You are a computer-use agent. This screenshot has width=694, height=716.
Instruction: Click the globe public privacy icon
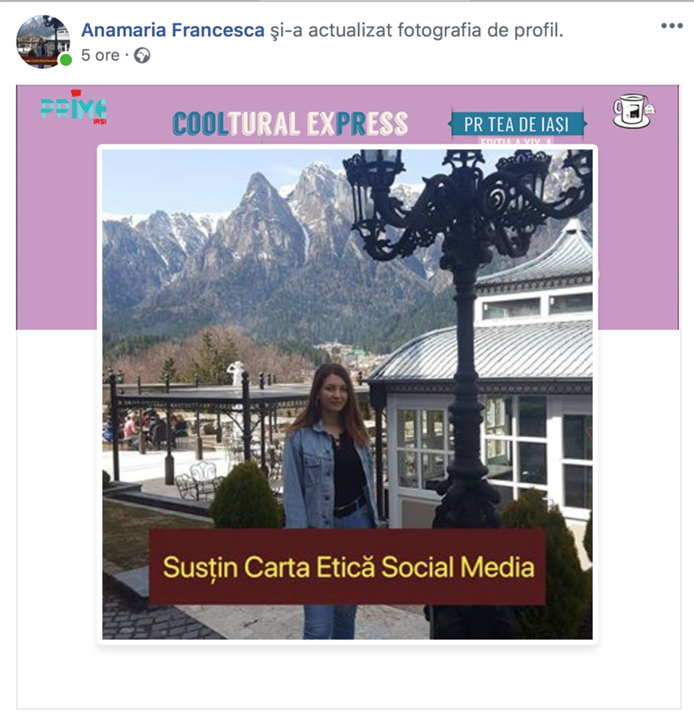pyautogui.click(x=142, y=56)
